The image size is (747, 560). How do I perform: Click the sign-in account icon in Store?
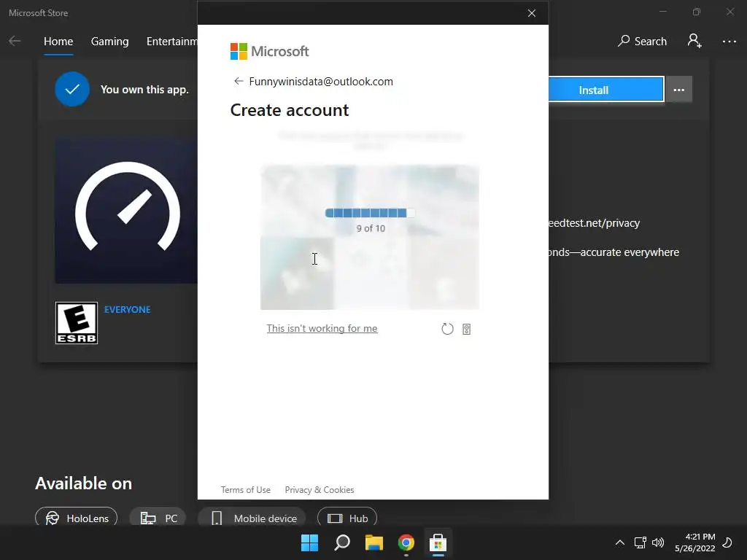[x=694, y=41]
